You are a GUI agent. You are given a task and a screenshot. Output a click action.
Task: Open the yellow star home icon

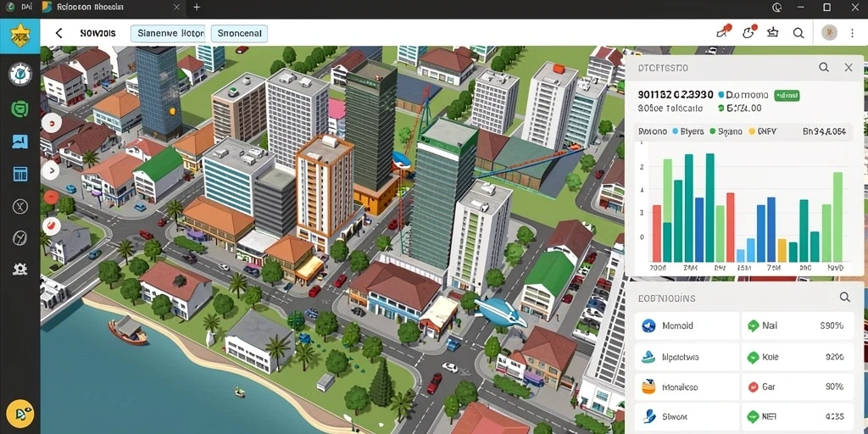coord(19,36)
